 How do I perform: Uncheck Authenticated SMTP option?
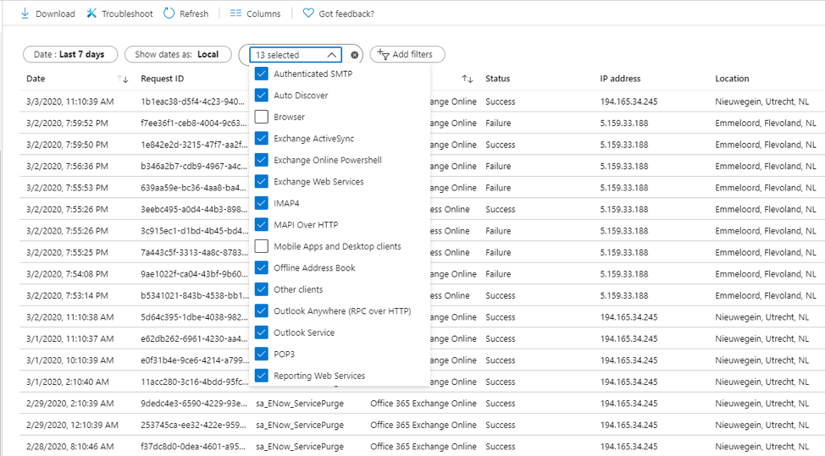[261, 74]
